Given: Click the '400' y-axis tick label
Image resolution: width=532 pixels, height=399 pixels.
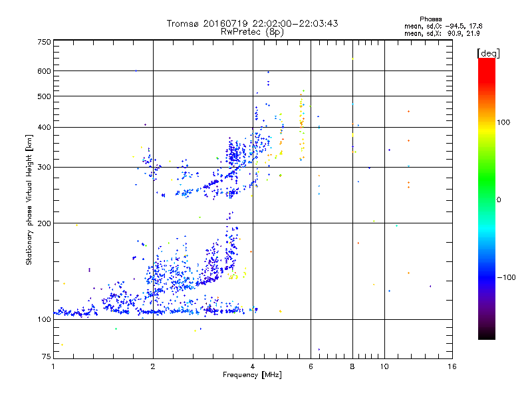Looking at the screenshot, I should [x=44, y=127].
